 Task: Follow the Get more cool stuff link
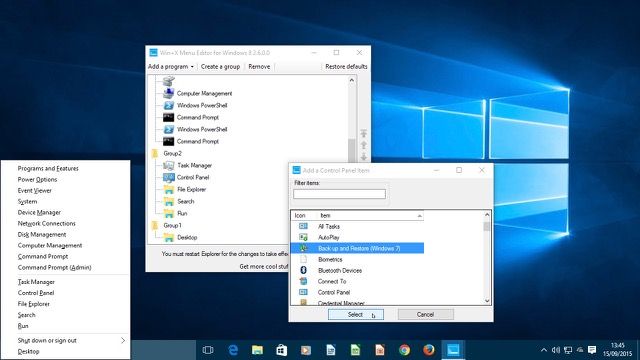pyautogui.click(x=264, y=266)
